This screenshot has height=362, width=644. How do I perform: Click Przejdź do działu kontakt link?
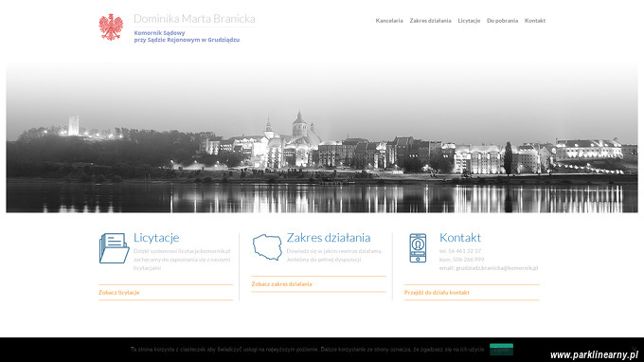click(437, 293)
